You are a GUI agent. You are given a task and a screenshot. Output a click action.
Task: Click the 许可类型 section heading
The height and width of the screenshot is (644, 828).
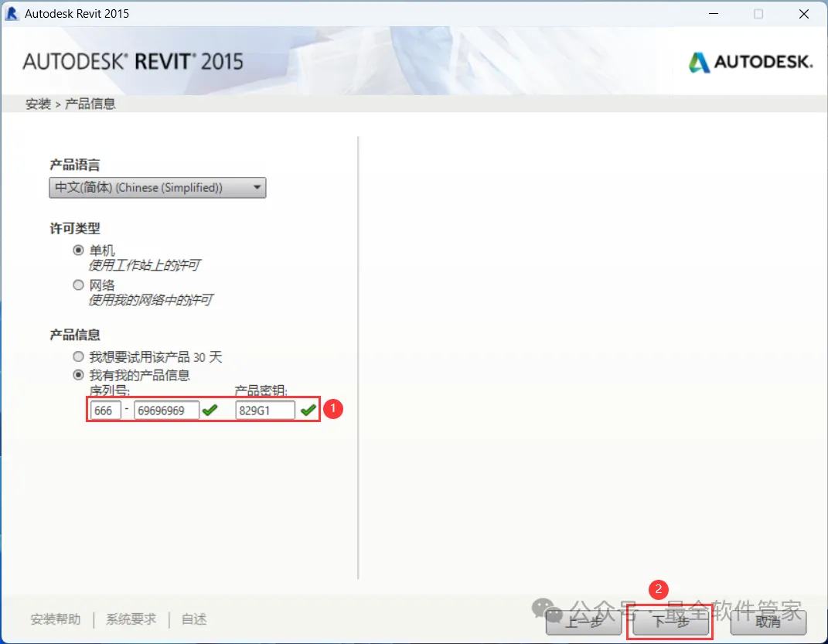(74, 229)
